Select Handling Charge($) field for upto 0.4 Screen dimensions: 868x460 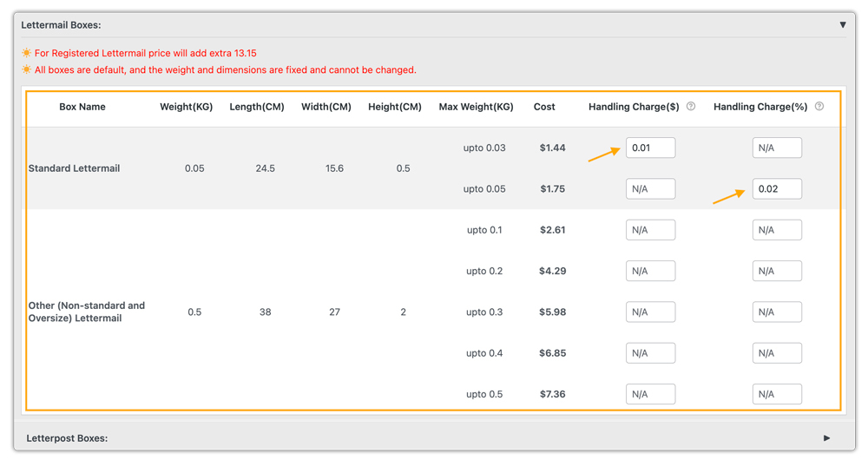pyautogui.click(x=650, y=353)
